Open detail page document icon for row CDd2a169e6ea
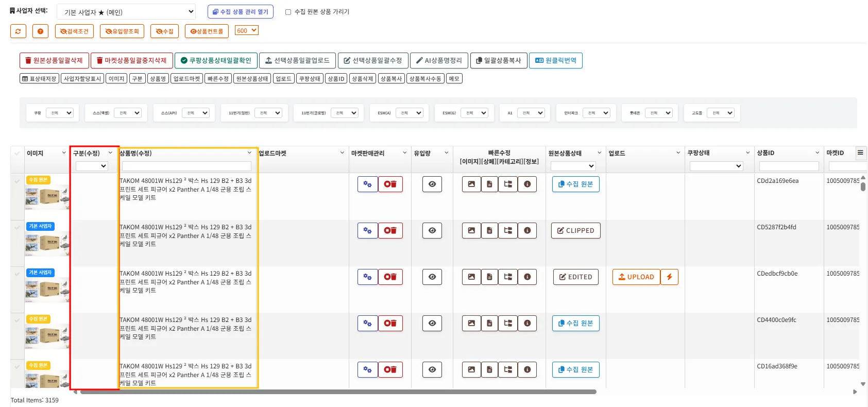 [x=489, y=184]
